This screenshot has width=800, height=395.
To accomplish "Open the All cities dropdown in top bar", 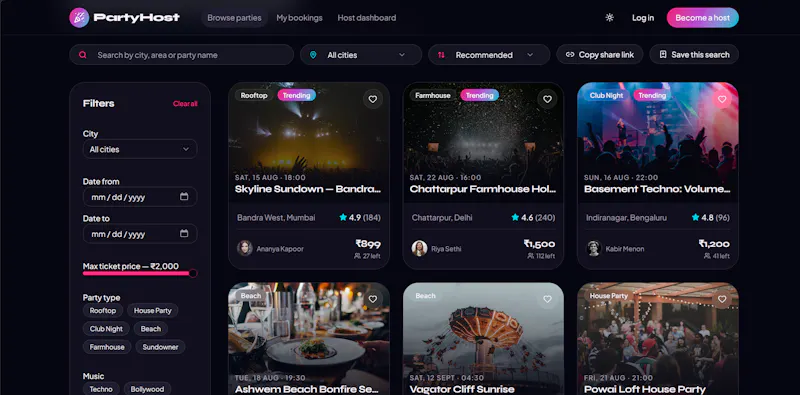I will [x=361, y=55].
